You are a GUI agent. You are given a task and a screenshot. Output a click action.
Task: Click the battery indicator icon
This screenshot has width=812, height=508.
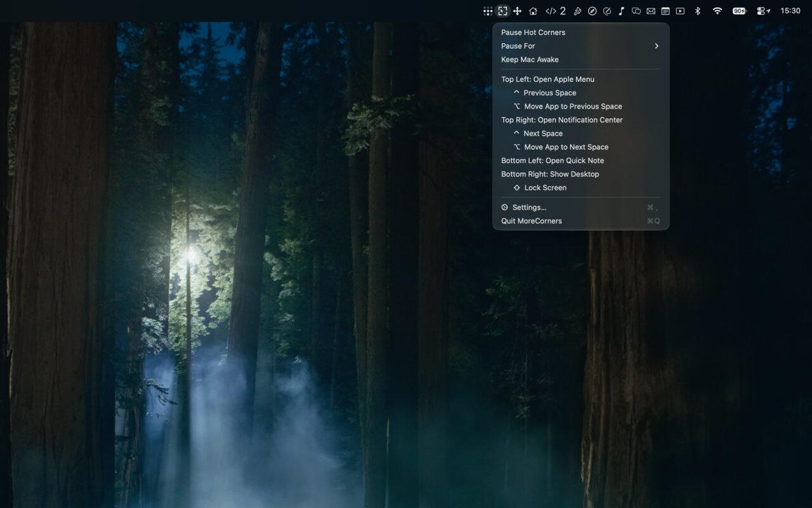click(740, 11)
